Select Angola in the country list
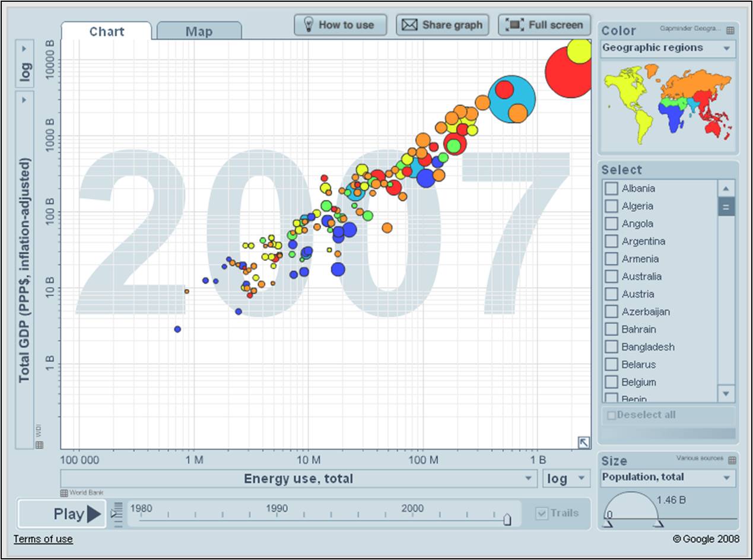Image resolution: width=753 pixels, height=560 pixels. pyautogui.click(x=611, y=224)
